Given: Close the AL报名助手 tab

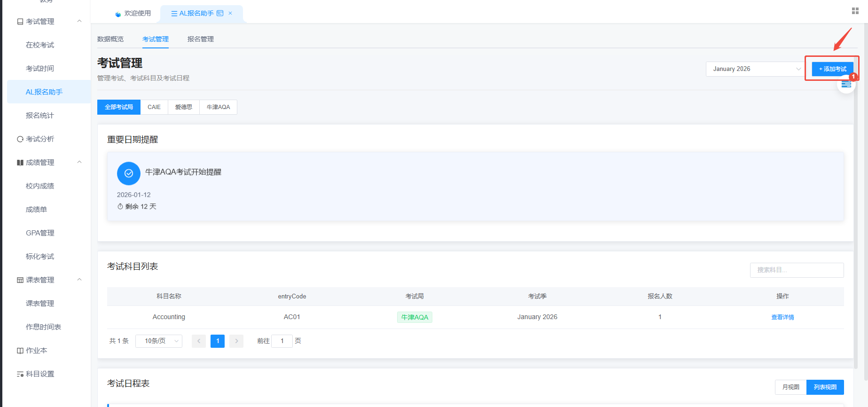Looking at the screenshot, I should click(230, 13).
